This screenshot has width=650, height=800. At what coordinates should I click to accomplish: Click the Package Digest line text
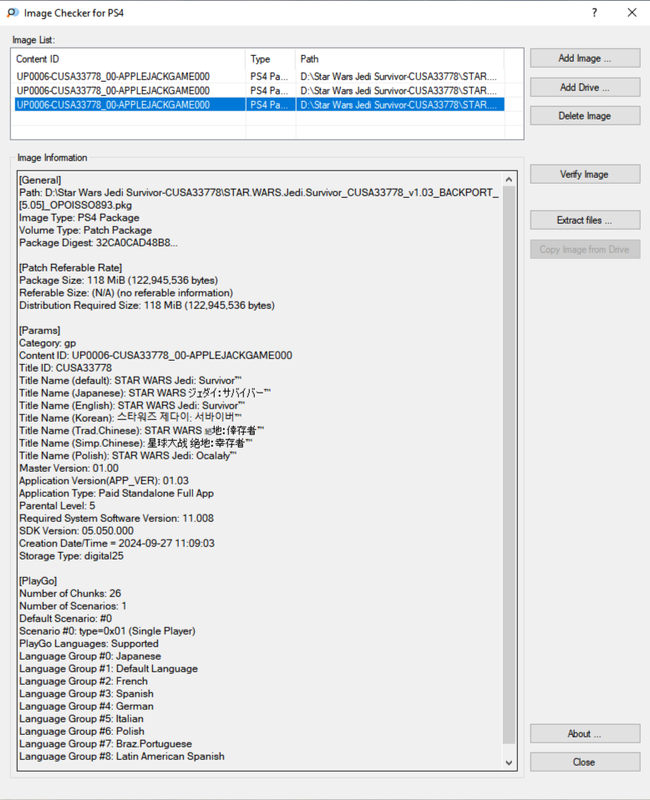point(98,243)
